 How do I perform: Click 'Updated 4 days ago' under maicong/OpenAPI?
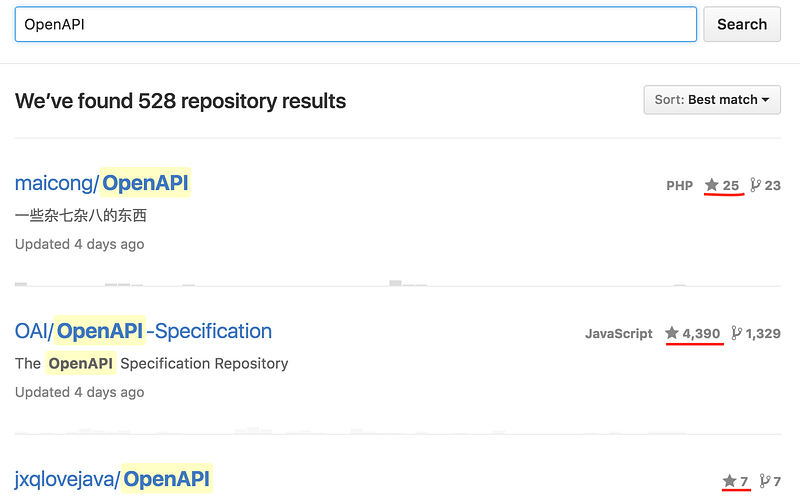(x=80, y=244)
